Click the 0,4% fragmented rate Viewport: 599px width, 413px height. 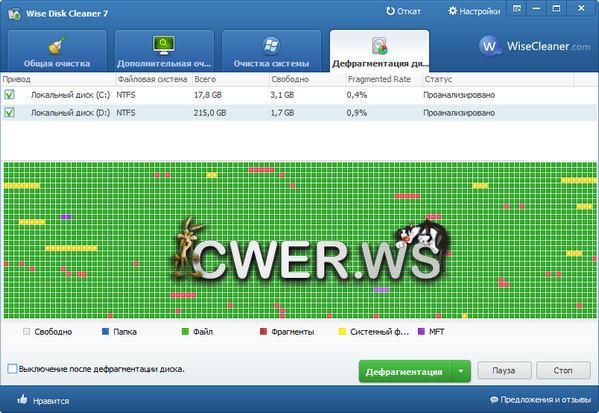click(357, 95)
